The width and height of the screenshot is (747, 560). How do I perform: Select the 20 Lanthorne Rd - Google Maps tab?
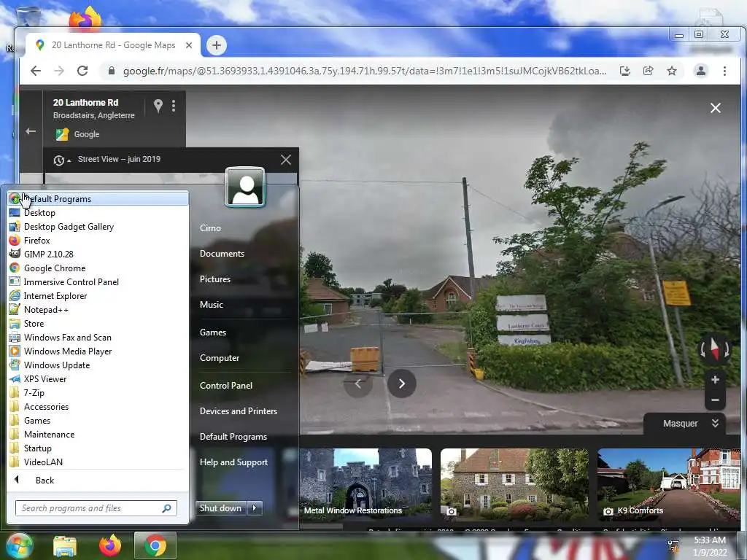pos(113,45)
